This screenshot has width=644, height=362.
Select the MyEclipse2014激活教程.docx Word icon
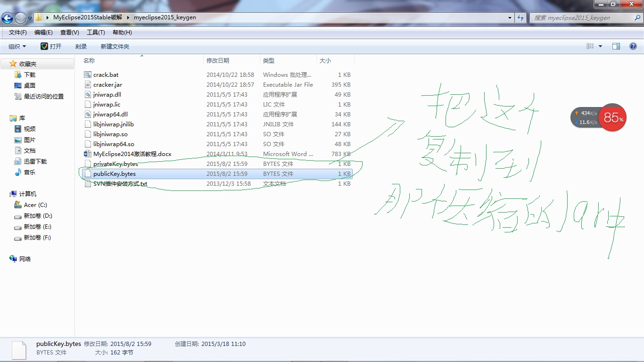click(x=88, y=154)
